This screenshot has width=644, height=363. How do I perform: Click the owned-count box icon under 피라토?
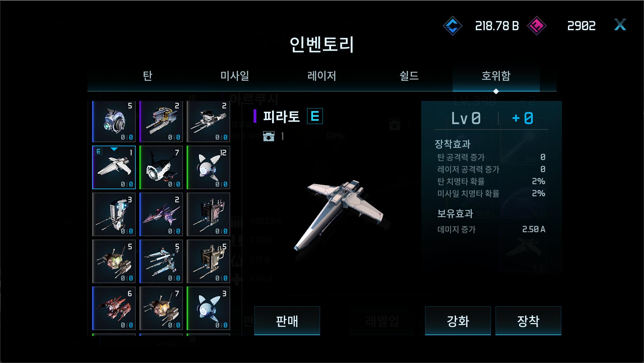[269, 136]
